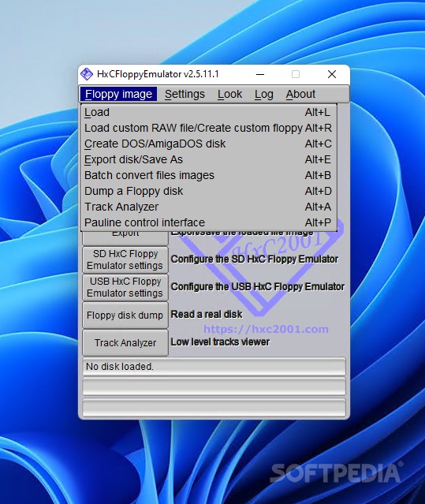Click 'Configure the SD HxC Floppy Emulator' text

pyautogui.click(x=255, y=259)
